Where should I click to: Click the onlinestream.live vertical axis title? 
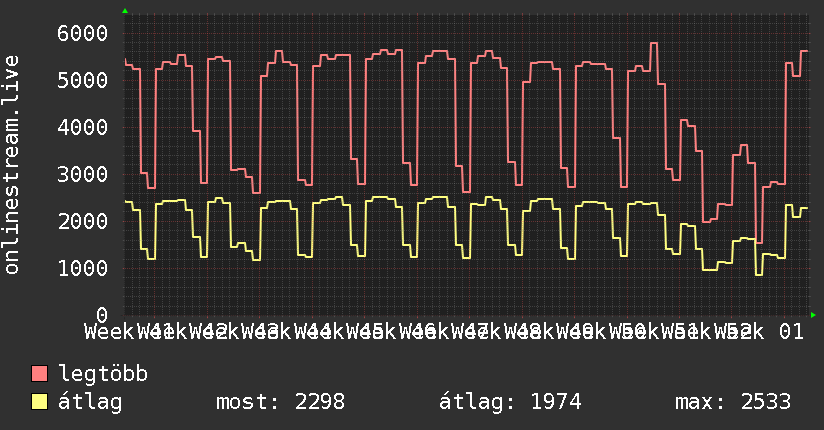click(11, 165)
